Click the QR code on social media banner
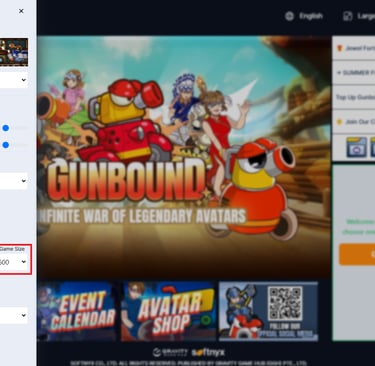Viewport: 375px width, 366px height. pos(285,303)
